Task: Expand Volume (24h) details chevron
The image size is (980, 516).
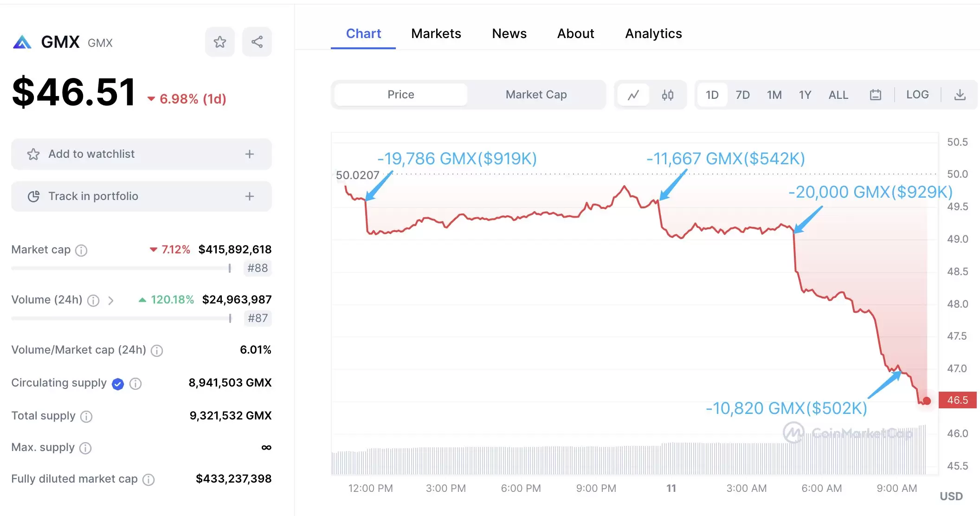Action: click(111, 301)
